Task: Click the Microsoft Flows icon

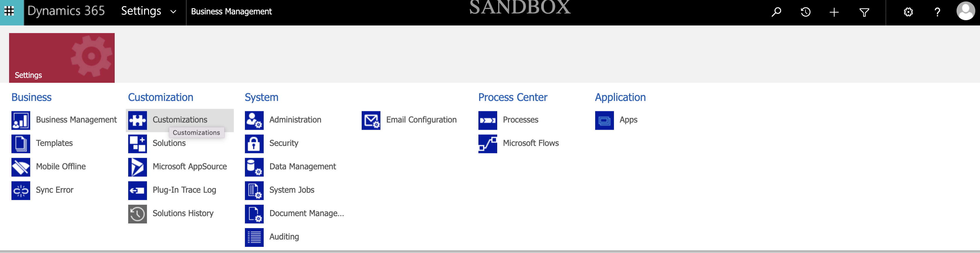Action: click(x=488, y=143)
